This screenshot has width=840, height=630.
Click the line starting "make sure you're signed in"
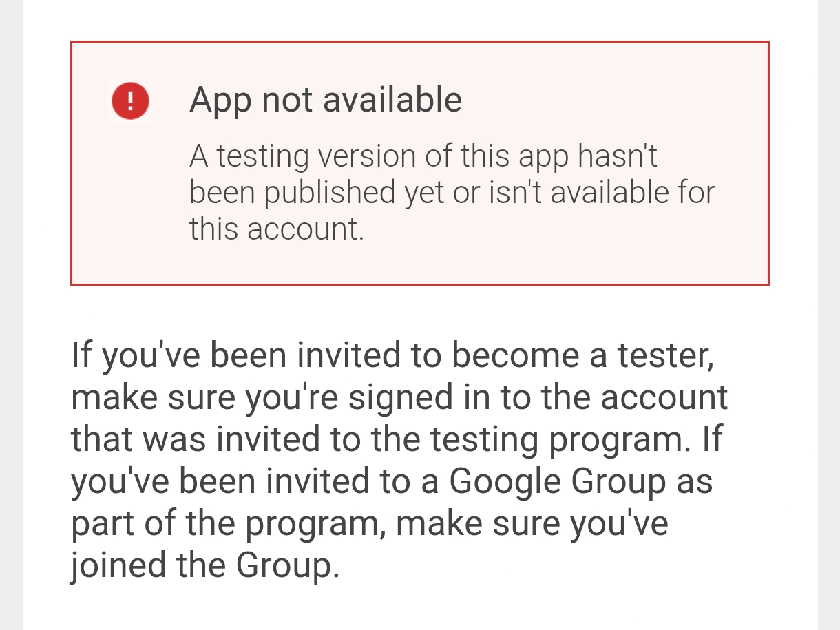tap(399, 398)
